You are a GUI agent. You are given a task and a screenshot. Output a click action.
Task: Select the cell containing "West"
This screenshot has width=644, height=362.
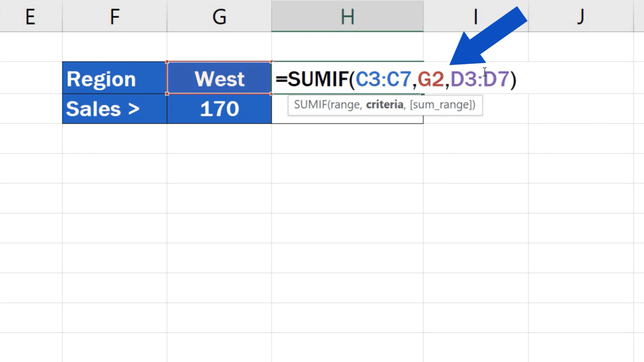pyautogui.click(x=219, y=78)
